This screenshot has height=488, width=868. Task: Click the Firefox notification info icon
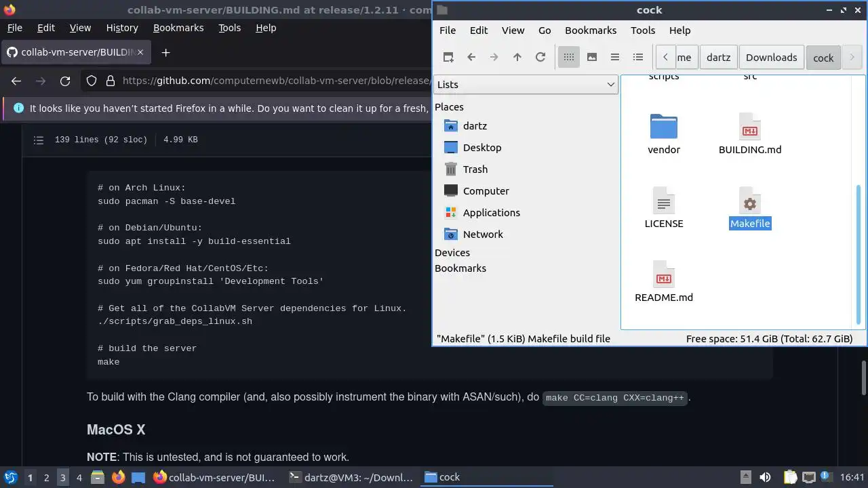coord(18,108)
